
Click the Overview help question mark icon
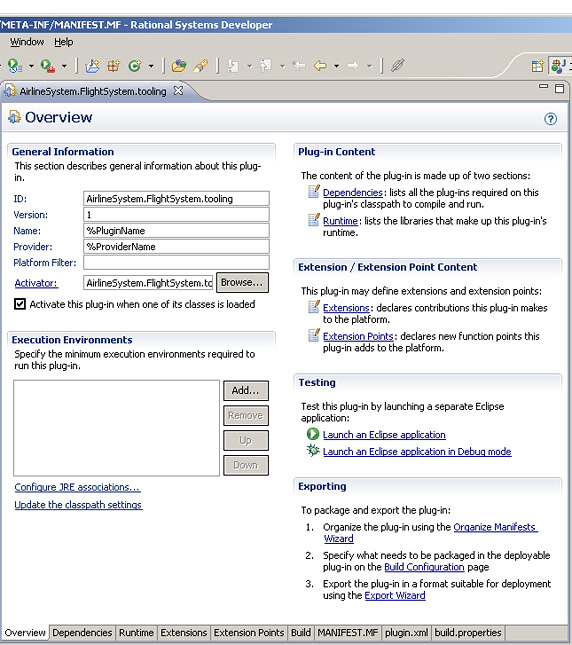551,119
